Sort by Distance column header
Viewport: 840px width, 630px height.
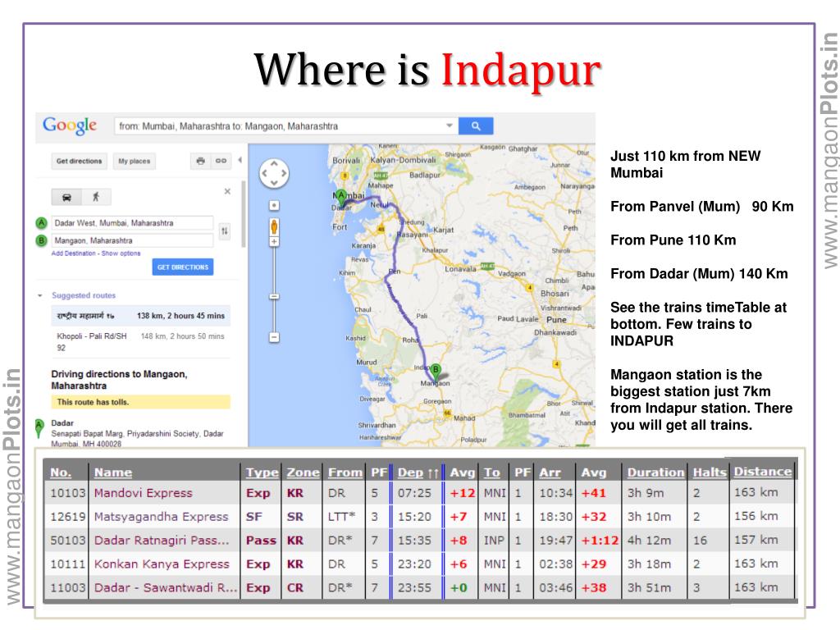point(762,472)
